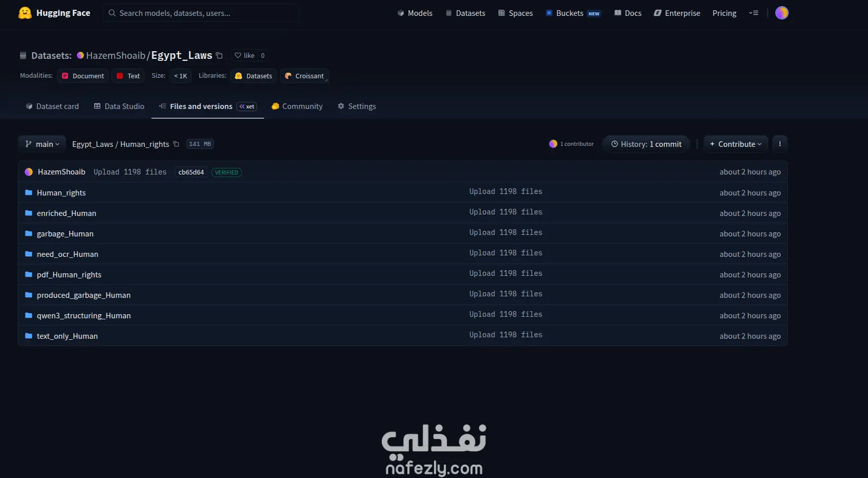868x478 pixels.
Task: Click Human_rights in the breadcrumb path
Action: pyautogui.click(x=144, y=144)
